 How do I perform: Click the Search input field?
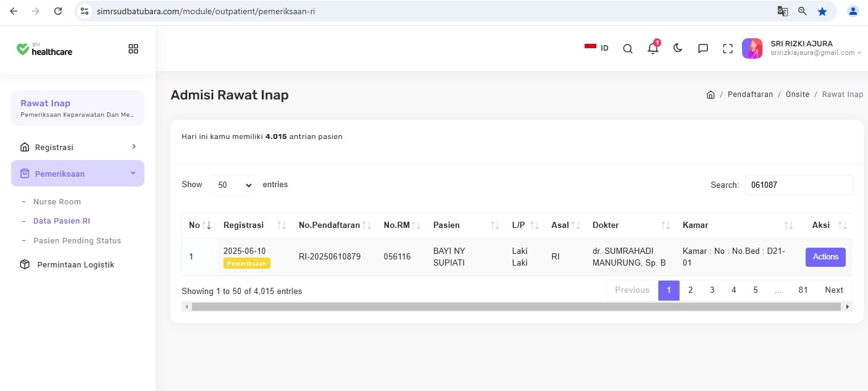pyautogui.click(x=798, y=185)
